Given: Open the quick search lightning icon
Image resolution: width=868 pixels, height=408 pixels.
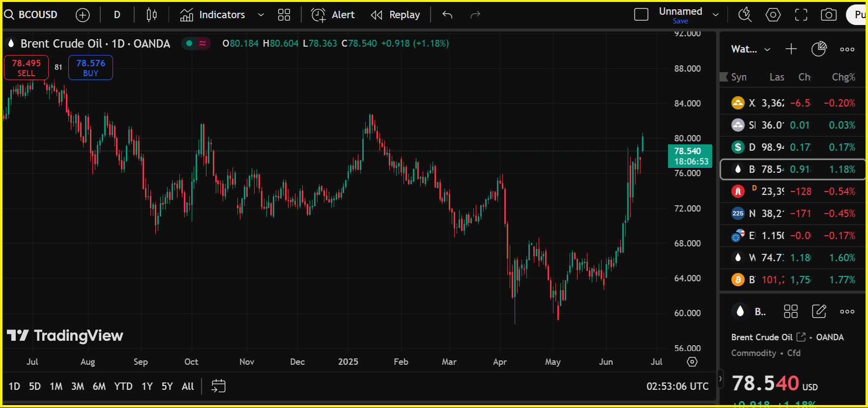Looking at the screenshot, I should pos(745,15).
